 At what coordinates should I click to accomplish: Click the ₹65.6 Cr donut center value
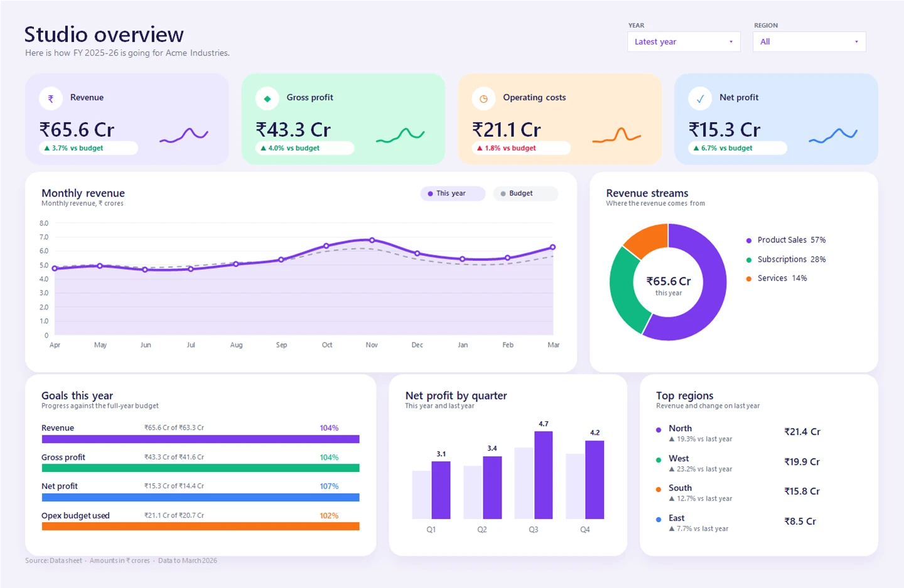coord(669,281)
